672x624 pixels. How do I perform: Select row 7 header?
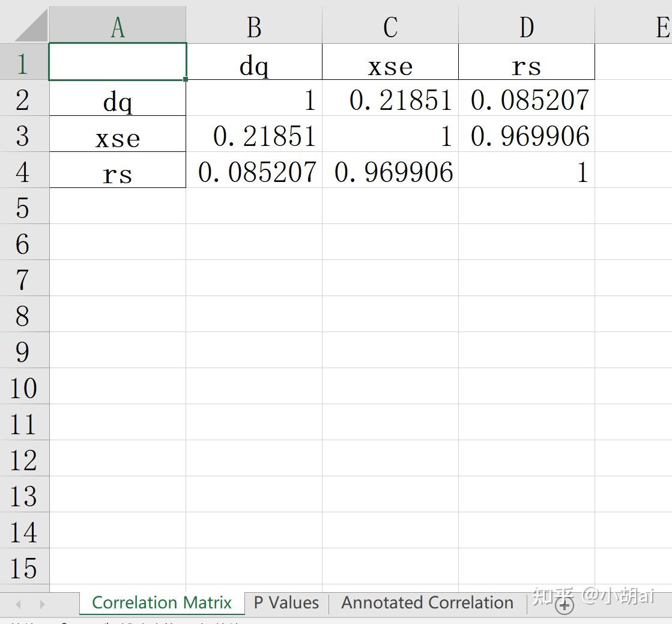click(x=25, y=278)
